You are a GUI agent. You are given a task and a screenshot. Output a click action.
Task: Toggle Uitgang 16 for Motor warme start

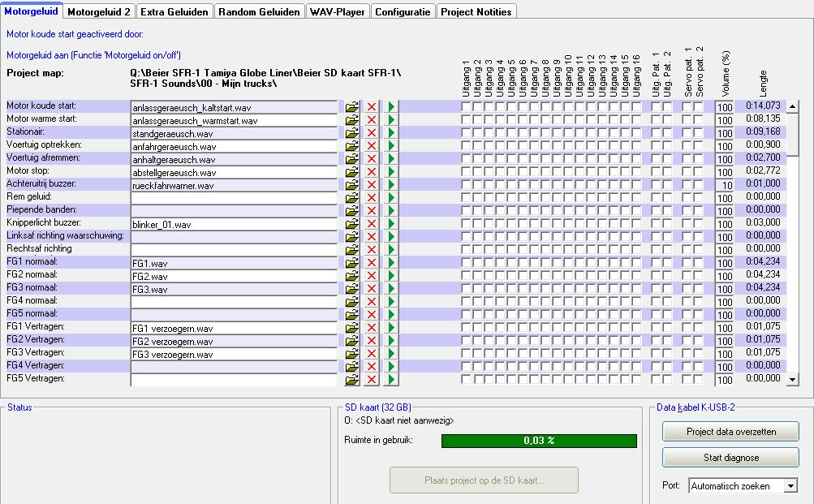[x=636, y=119]
